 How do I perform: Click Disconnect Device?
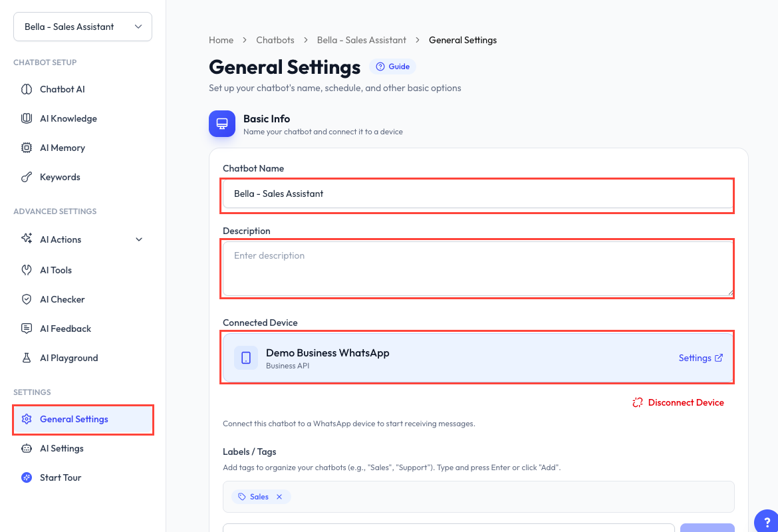[678, 402]
